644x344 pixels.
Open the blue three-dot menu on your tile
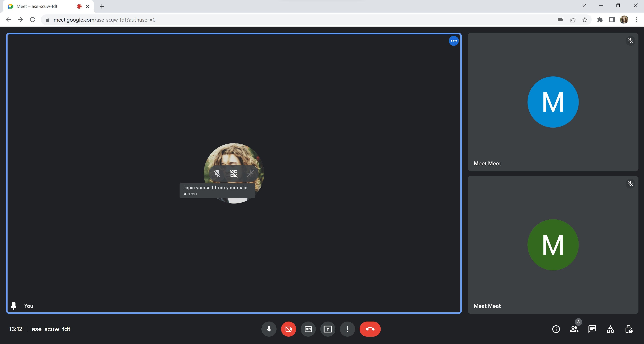[x=454, y=41]
